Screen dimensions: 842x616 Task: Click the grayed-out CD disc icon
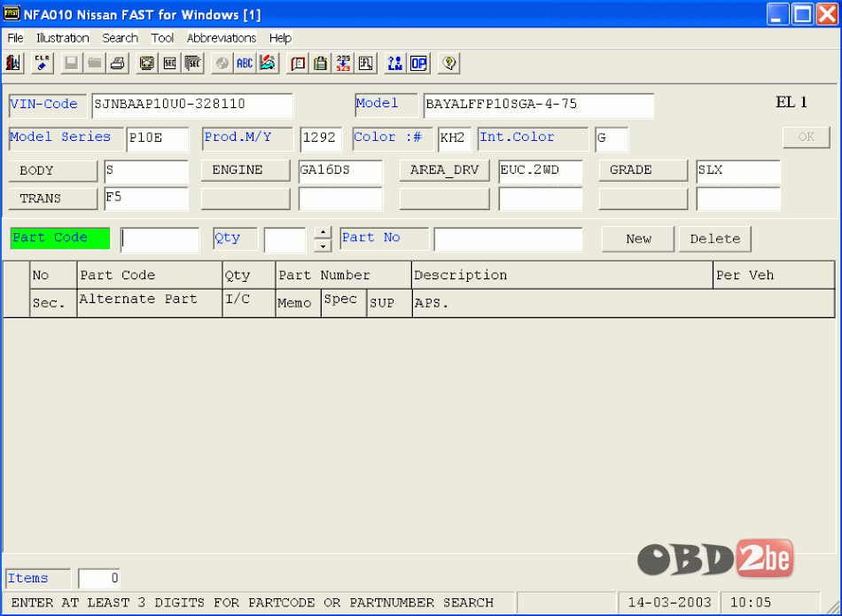[x=222, y=63]
